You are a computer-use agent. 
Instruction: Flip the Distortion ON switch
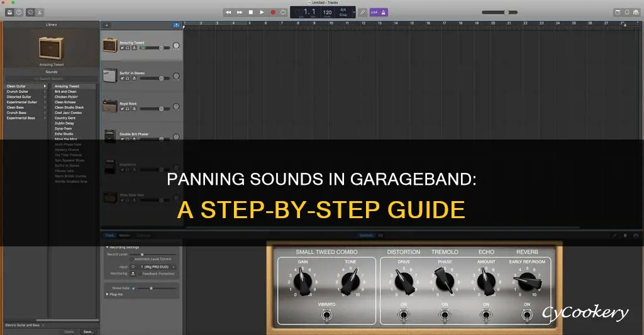tap(404, 316)
